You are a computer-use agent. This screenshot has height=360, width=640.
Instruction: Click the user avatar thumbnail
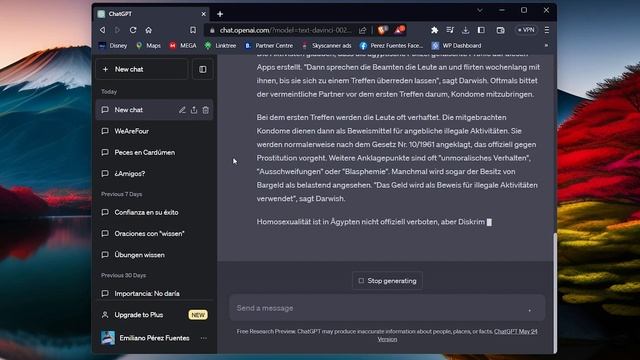108,338
